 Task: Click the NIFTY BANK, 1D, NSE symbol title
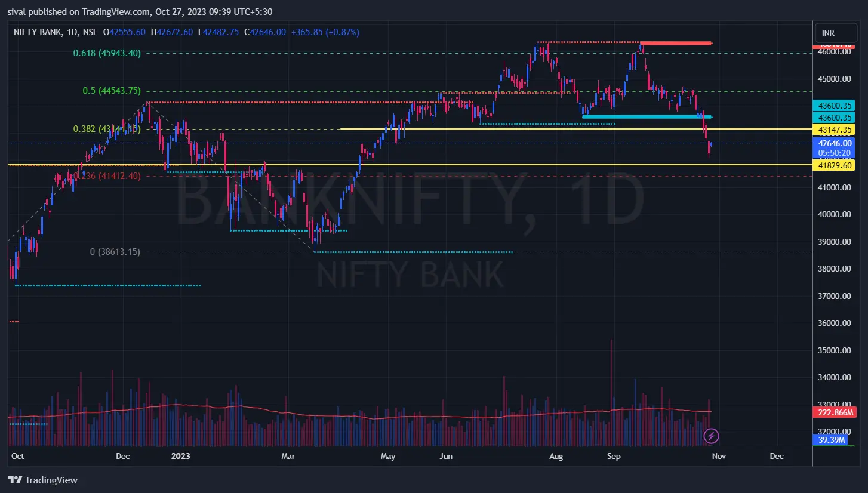pos(56,32)
